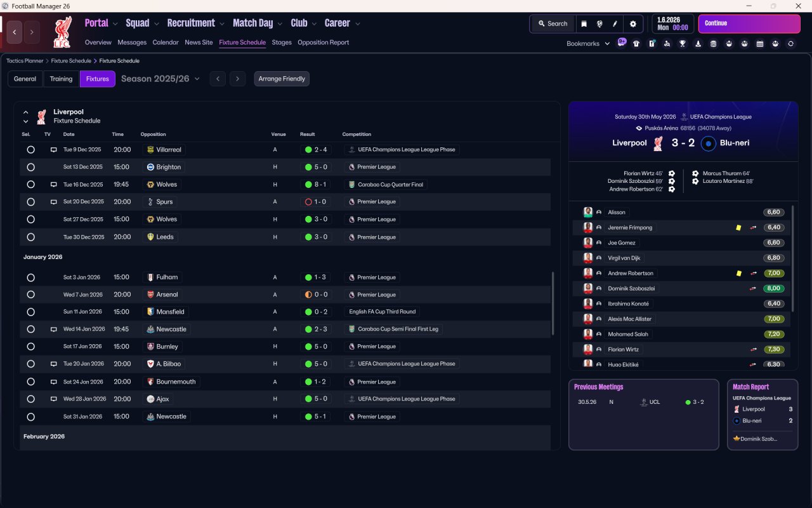
Task: Click the player ratings list scrollbar
Action: pyautogui.click(x=793, y=258)
